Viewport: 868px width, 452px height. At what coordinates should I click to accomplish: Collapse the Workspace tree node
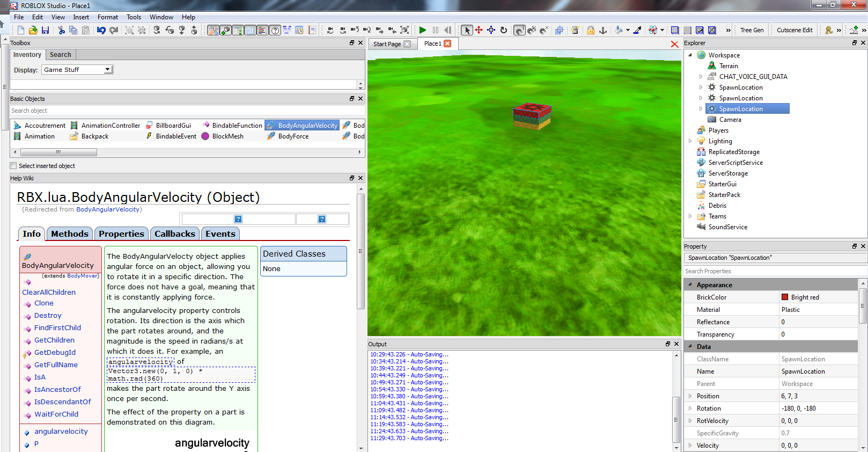690,55
